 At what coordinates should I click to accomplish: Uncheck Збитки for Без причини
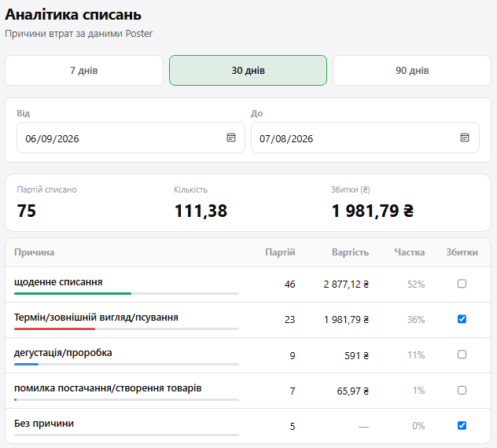(x=462, y=425)
